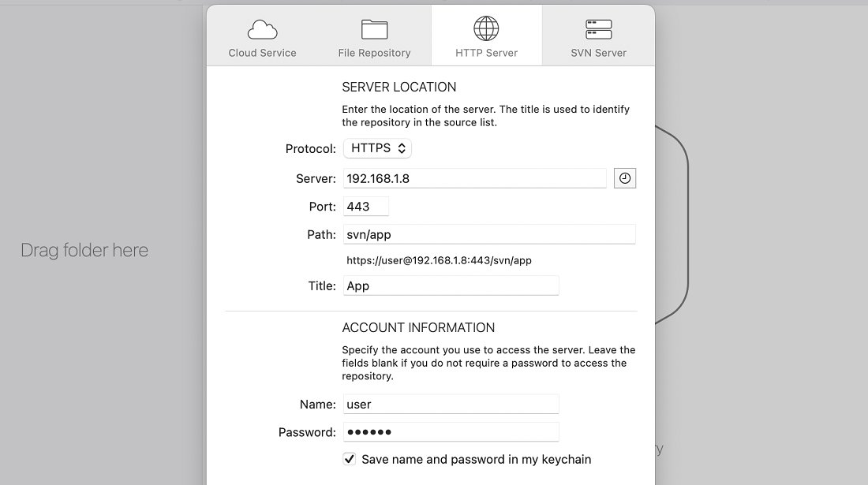Click the ACCOUNT INFORMATION heading

[418, 327]
